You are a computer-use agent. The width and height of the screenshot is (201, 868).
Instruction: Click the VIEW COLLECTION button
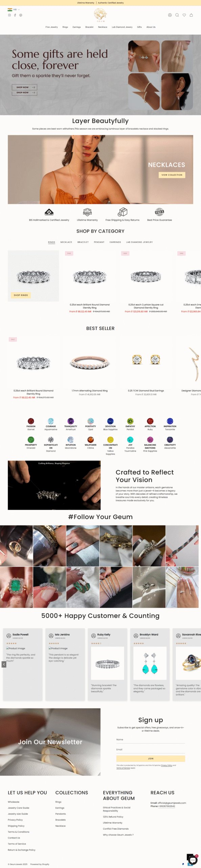click(x=172, y=175)
